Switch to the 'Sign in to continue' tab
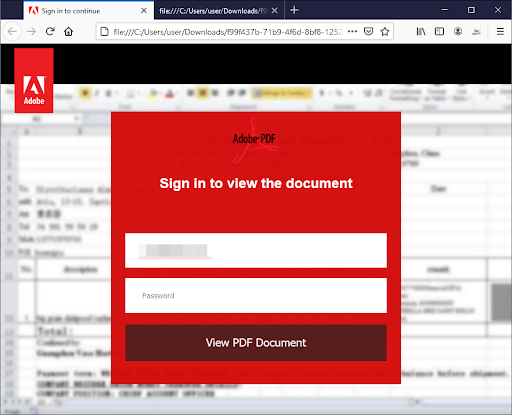The height and width of the screenshot is (415, 512). click(71, 11)
